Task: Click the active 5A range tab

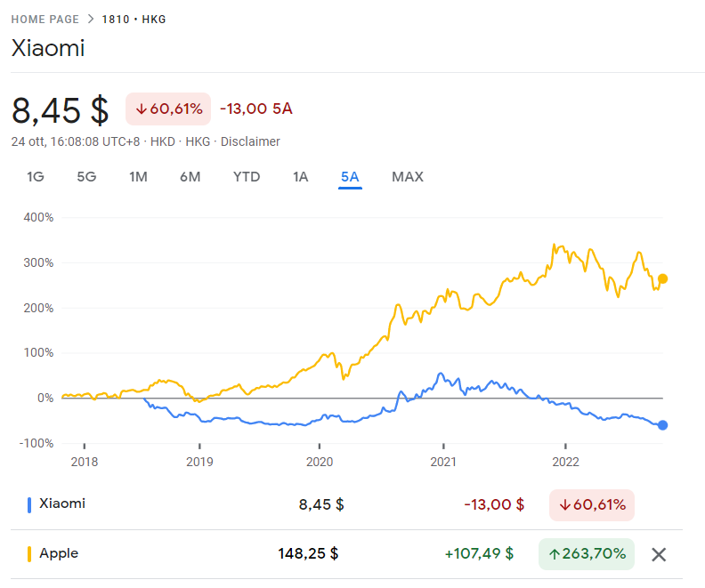Action: click(x=350, y=177)
